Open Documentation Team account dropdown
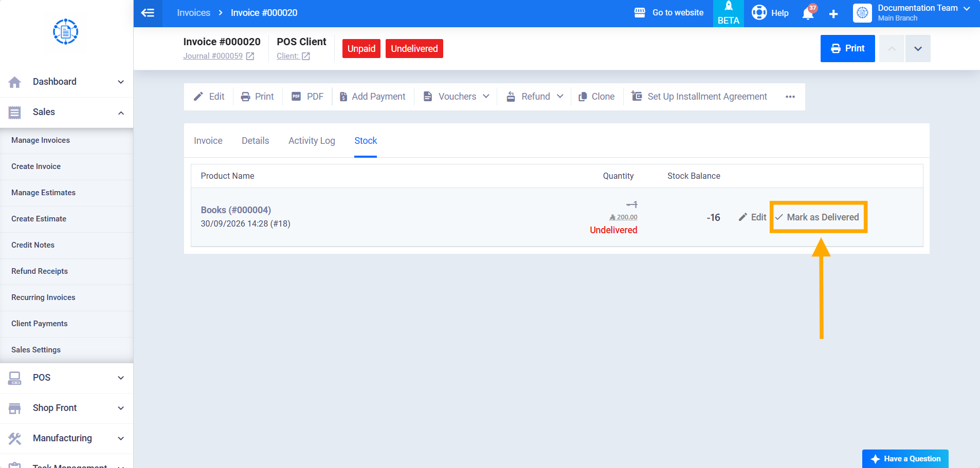 tap(967, 8)
